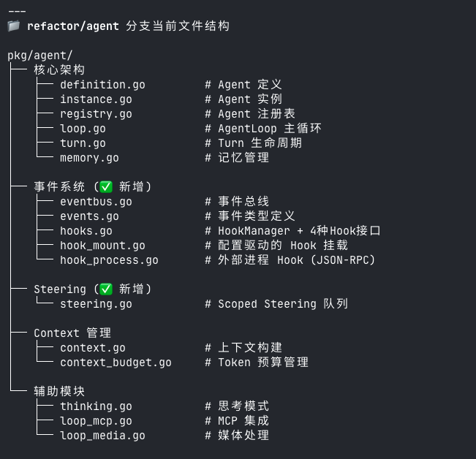Click the pkg/agent/ root path

click(40, 56)
